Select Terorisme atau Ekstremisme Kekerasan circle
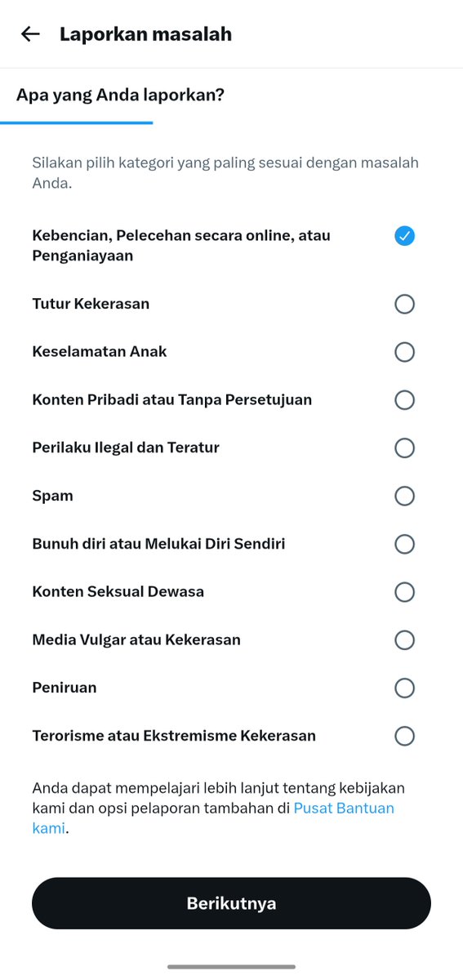463x980 pixels. pos(404,736)
